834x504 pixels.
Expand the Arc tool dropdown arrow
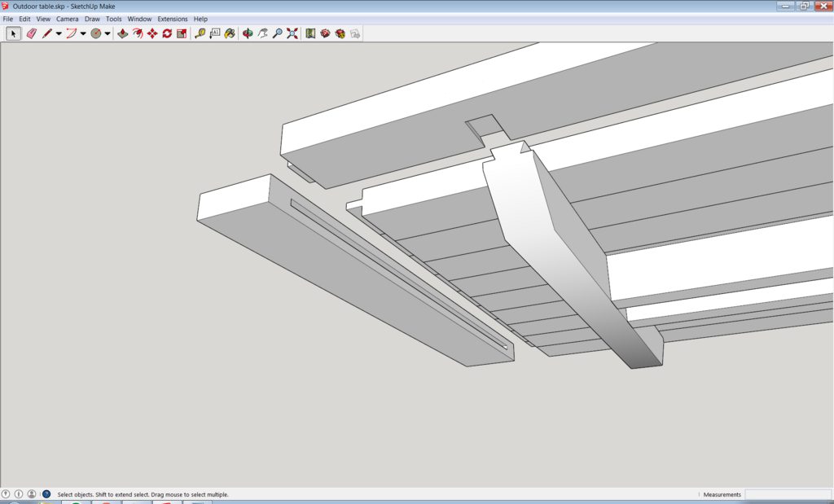pyautogui.click(x=83, y=33)
